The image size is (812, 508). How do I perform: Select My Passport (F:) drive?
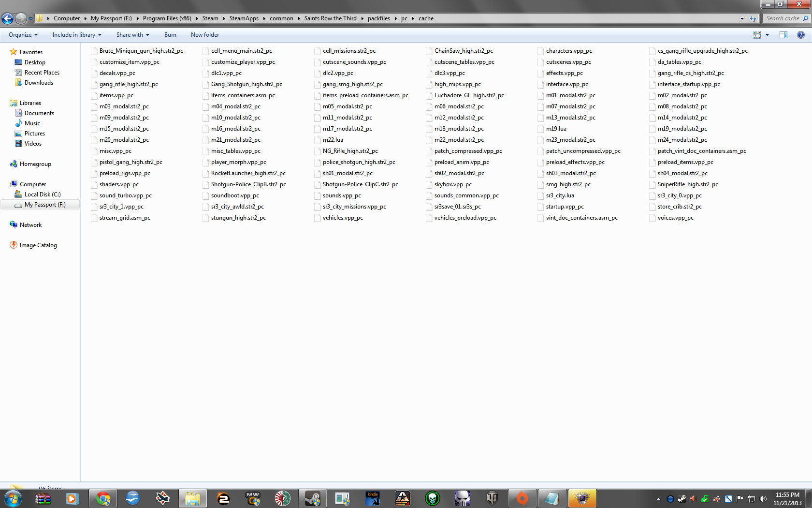(45, 205)
